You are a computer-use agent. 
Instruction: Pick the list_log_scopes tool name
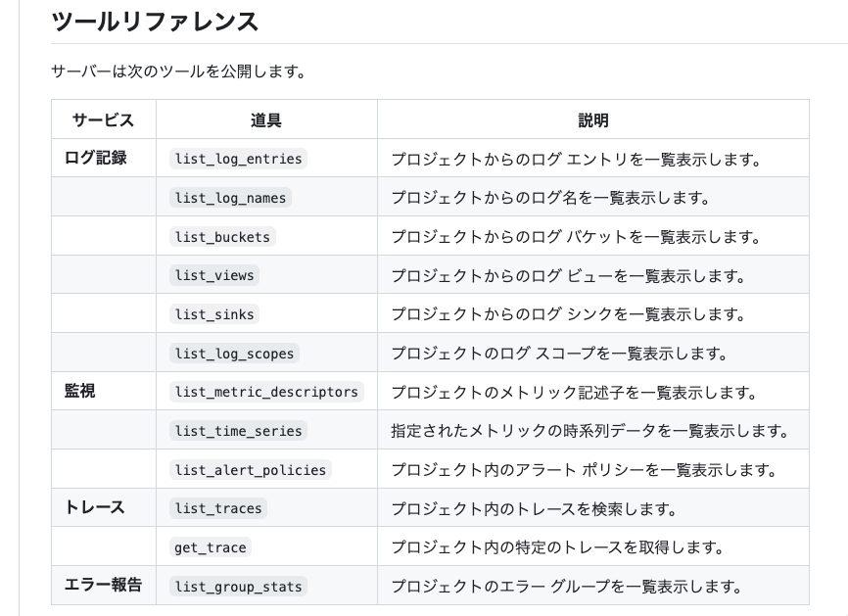234,354
